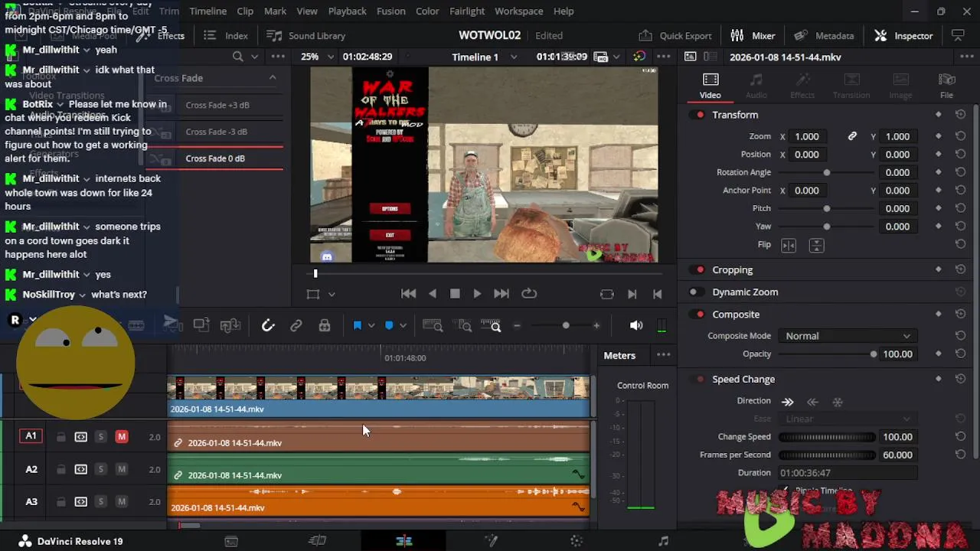Mute the monitor speaker volume
The image size is (980, 551).
point(636,325)
